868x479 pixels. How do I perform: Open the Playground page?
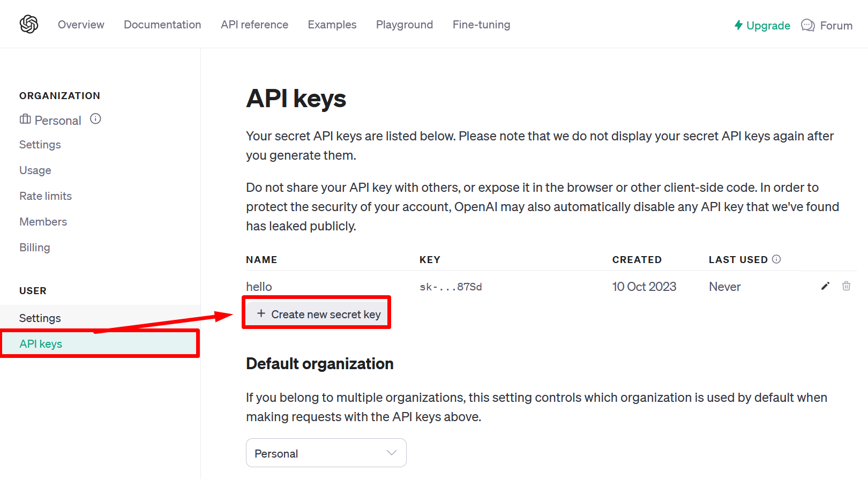tap(405, 25)
